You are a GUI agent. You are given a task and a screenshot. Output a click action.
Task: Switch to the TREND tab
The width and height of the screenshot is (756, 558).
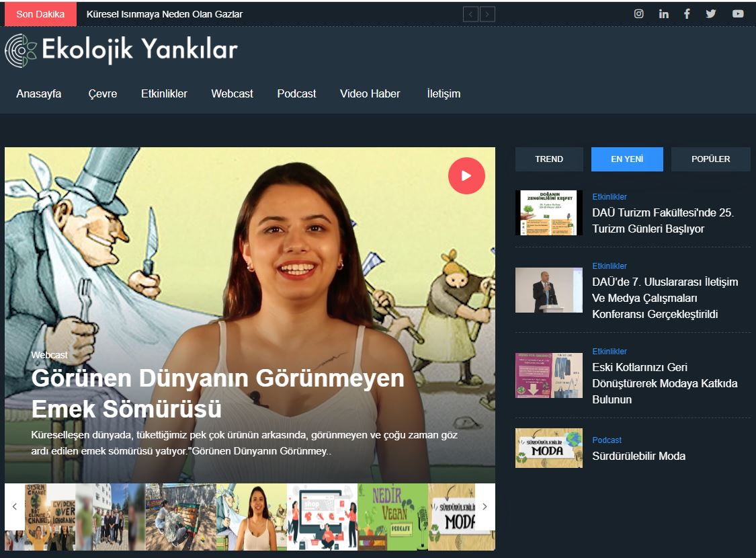549,159
